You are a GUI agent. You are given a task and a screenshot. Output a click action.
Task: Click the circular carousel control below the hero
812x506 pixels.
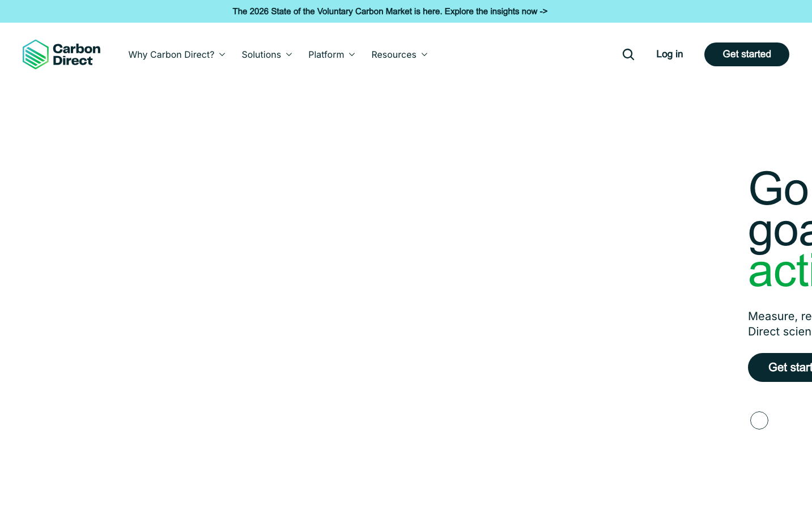coord(759,420)
